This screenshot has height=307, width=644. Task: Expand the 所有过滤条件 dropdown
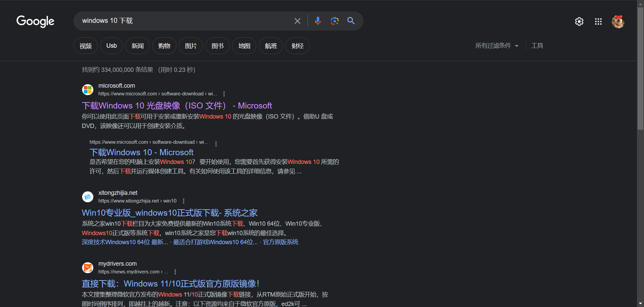[497, 46]
